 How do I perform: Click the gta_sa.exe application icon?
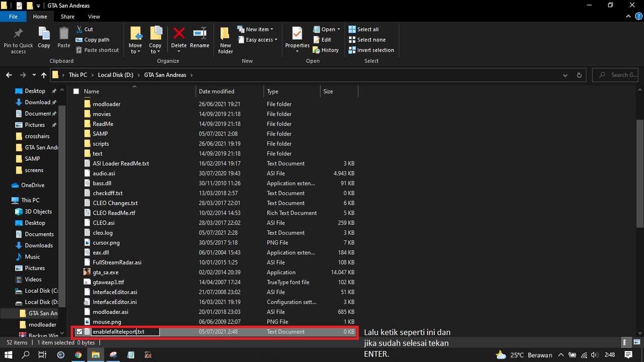click(88, 272)
